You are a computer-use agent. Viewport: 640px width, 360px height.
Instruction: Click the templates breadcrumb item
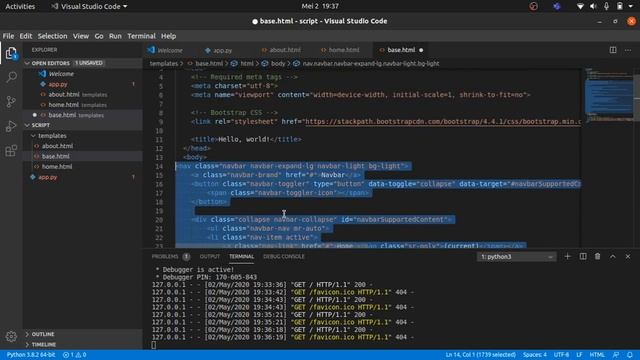(x=164, y=64)
